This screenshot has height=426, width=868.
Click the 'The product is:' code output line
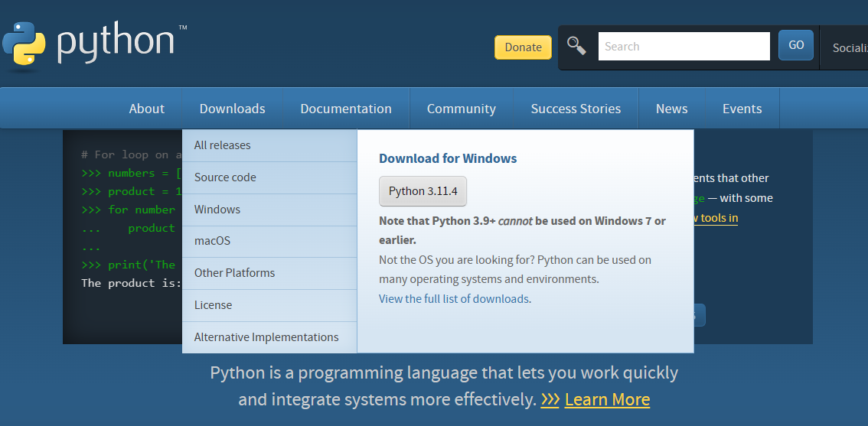coord(131,283)
